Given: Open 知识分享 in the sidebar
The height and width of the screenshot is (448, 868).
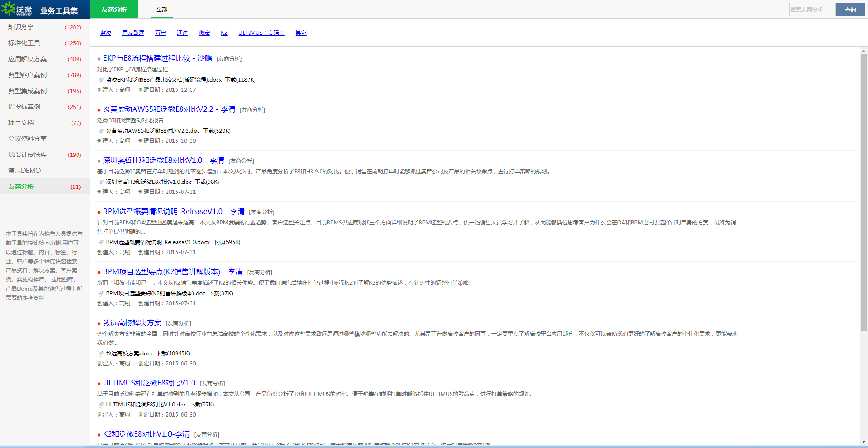Looking at the screenshot, I should [45, 27].
